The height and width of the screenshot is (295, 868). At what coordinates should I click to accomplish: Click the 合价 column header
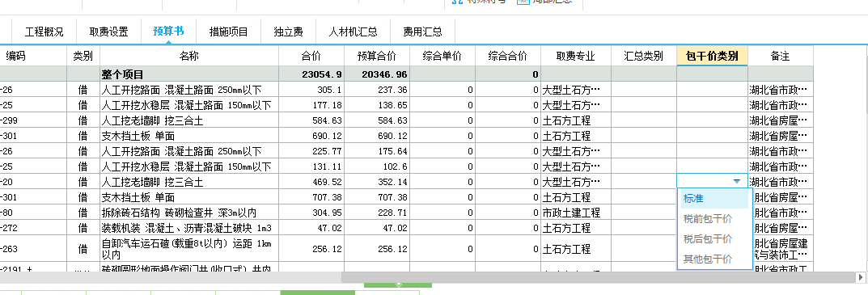311,56
